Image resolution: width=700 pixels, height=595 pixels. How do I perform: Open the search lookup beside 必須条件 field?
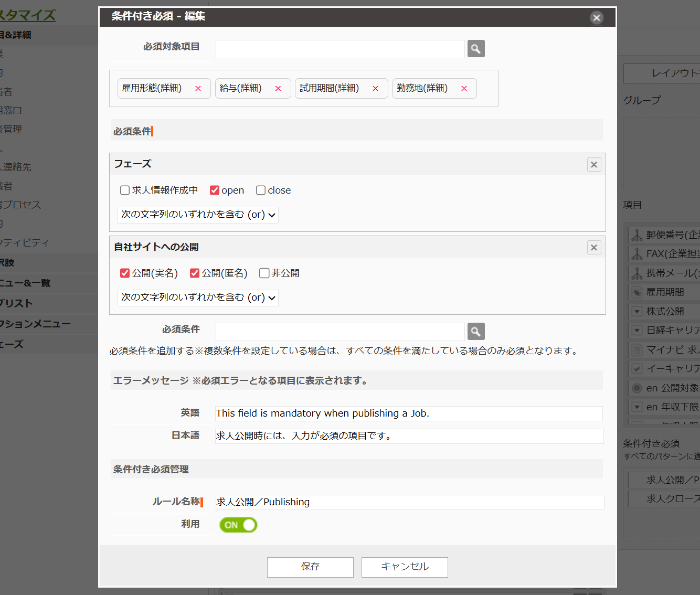[475, 331]
